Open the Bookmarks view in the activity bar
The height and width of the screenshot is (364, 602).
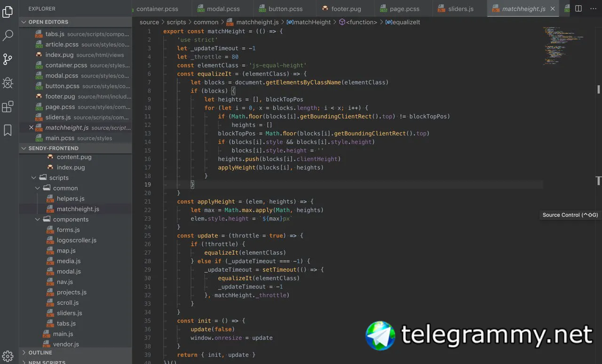[x=8, y=130]
